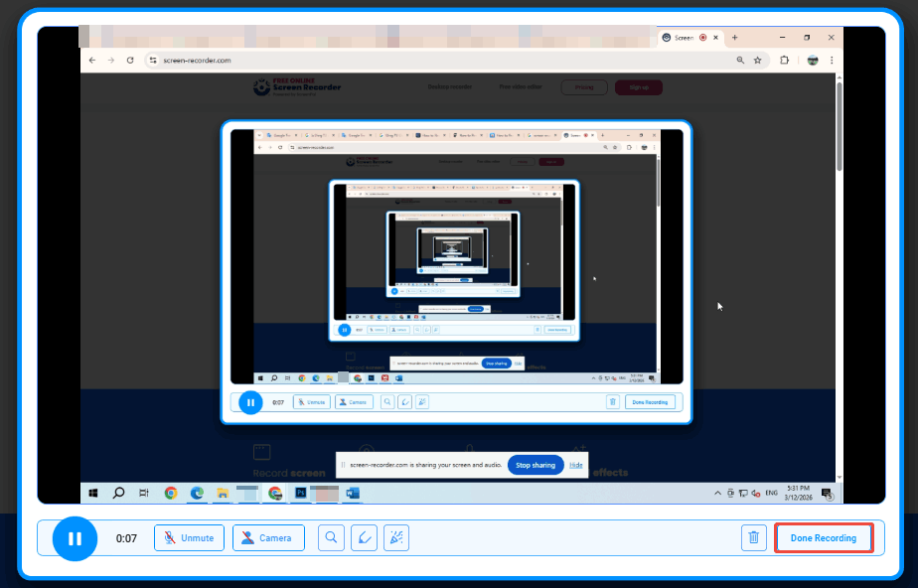Delete the recording via the trash icon
This screenshot has height=588, width=918.
(x=753, y=537)
